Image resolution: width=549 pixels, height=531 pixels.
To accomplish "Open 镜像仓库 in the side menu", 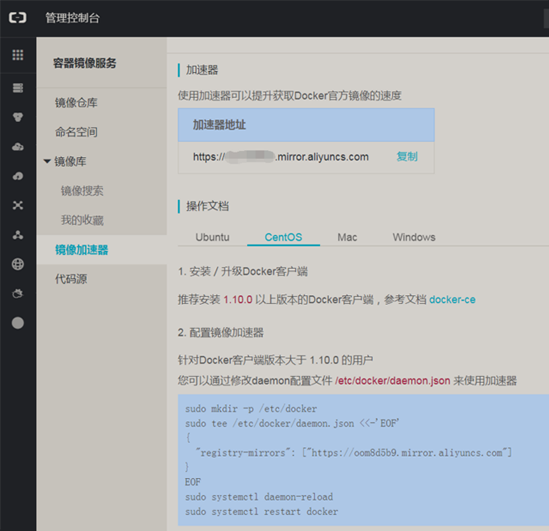I will (76, 103).
